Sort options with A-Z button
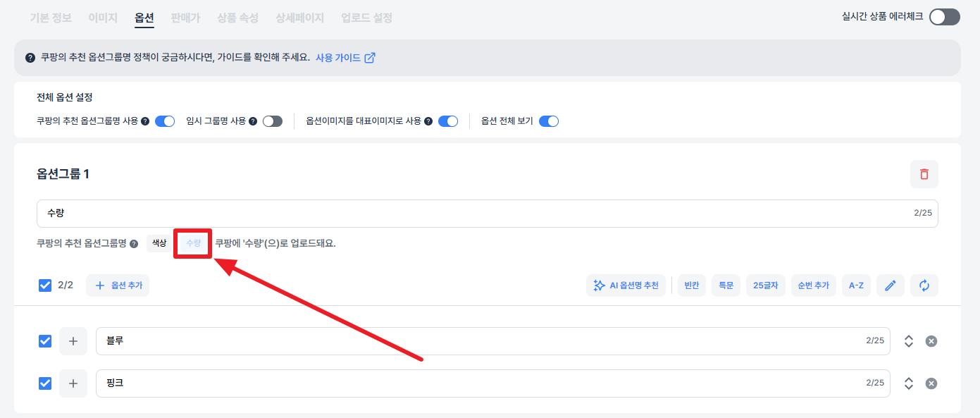 [856, 285]
